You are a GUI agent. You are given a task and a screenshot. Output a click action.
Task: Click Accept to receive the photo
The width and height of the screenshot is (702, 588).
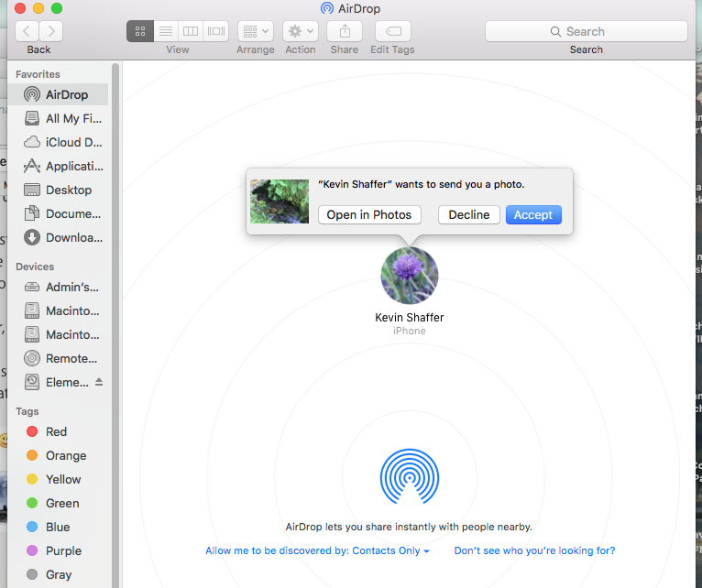click(x=533, y=215)
